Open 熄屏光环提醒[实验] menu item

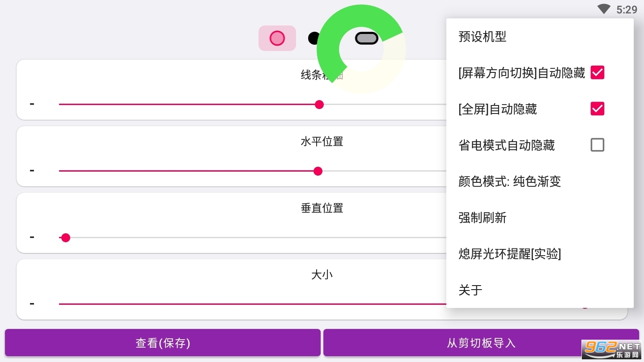tap(510, 254)
